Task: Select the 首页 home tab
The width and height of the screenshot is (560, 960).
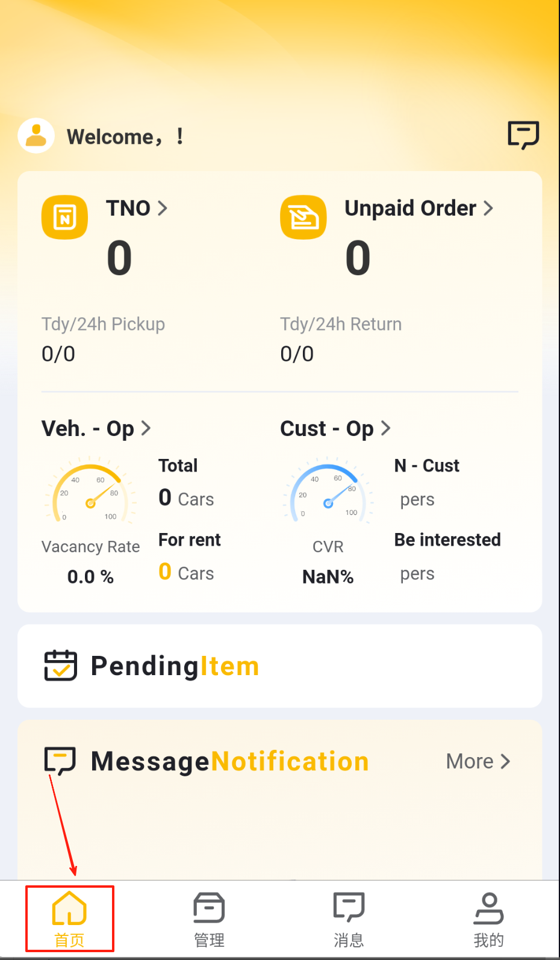Action: point(69,919)
